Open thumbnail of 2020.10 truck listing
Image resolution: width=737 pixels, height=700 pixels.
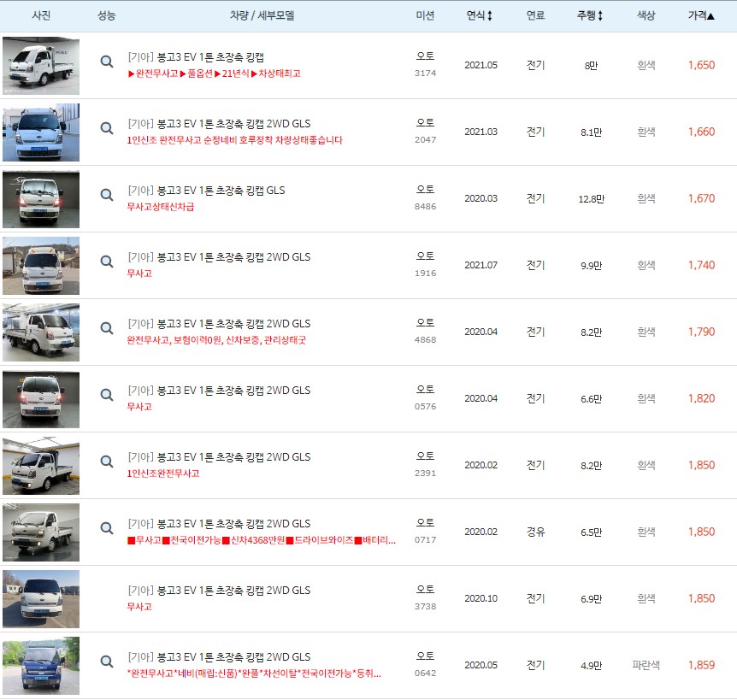41,599
